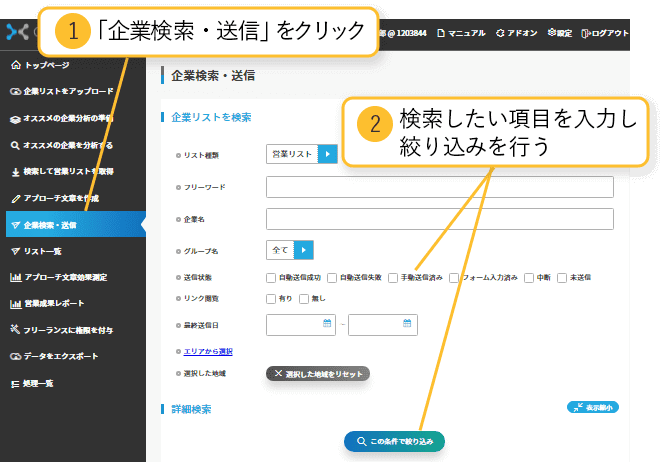The width and height of the screenshot is (664, 462).
Task: Click the 詳細検索 section heading
Action: tap(191, 409)
